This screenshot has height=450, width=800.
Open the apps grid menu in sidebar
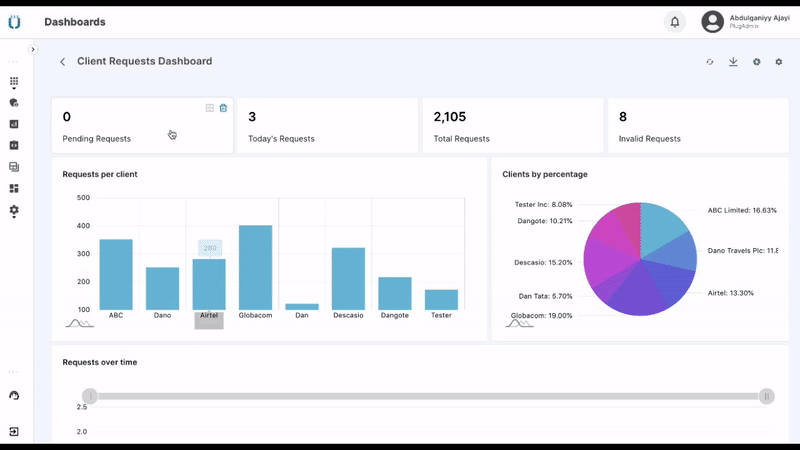14,82
